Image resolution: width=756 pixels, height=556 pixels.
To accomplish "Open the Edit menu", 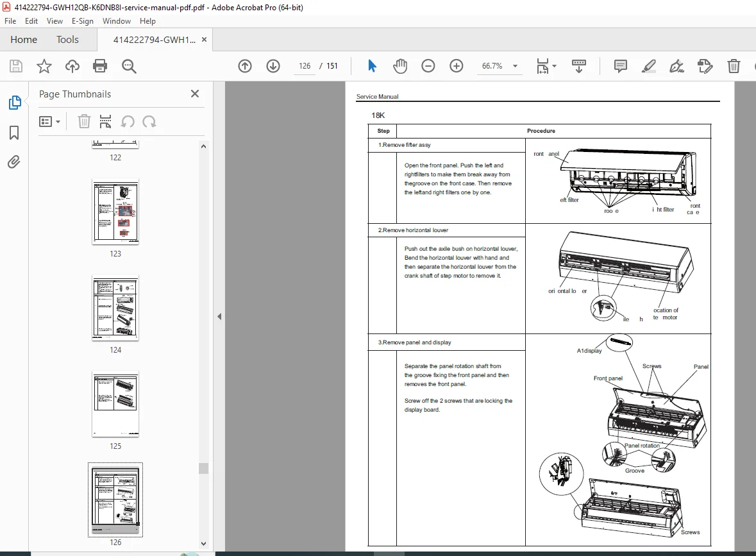I will [x=31, y=21].
